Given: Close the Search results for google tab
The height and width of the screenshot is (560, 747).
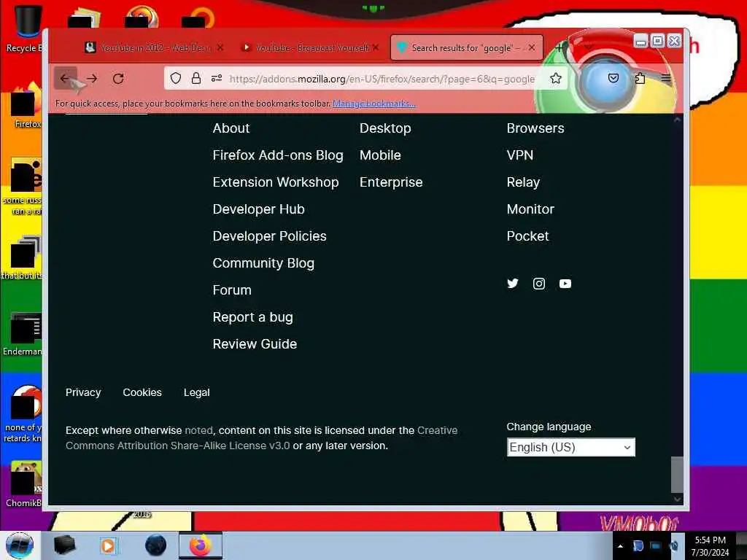Looking at the screenshot, I should pos(532,47).
